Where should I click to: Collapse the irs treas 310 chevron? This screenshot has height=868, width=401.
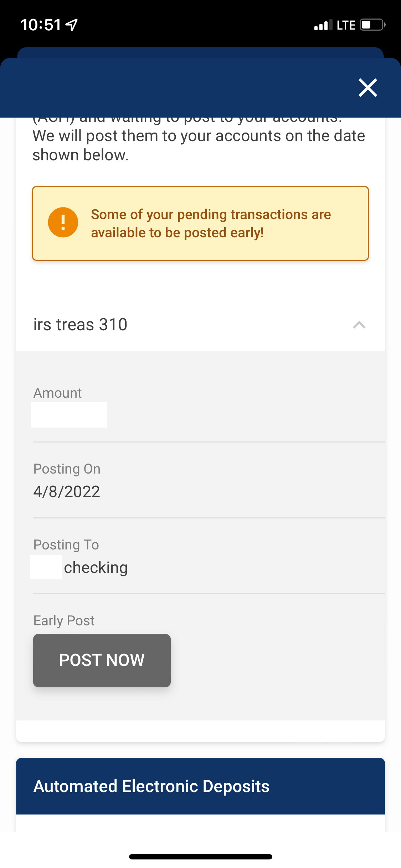click(x=359, y=325)
